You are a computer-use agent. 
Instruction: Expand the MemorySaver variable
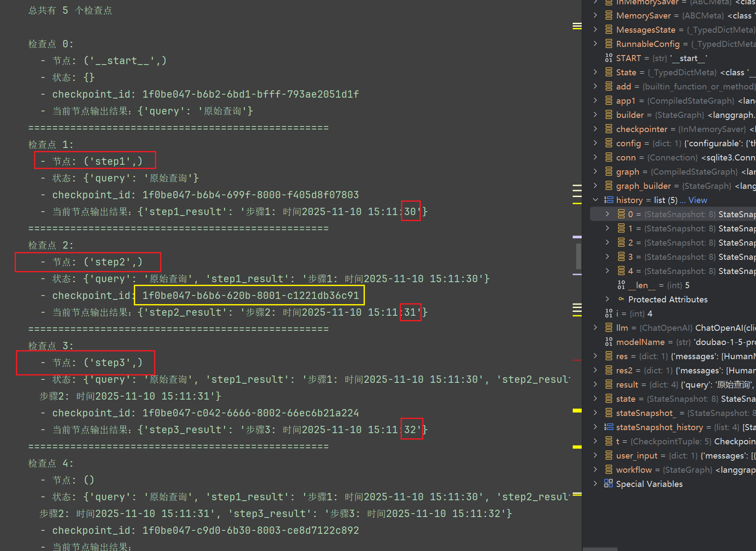pyautogui.click(x=595, y=15)
